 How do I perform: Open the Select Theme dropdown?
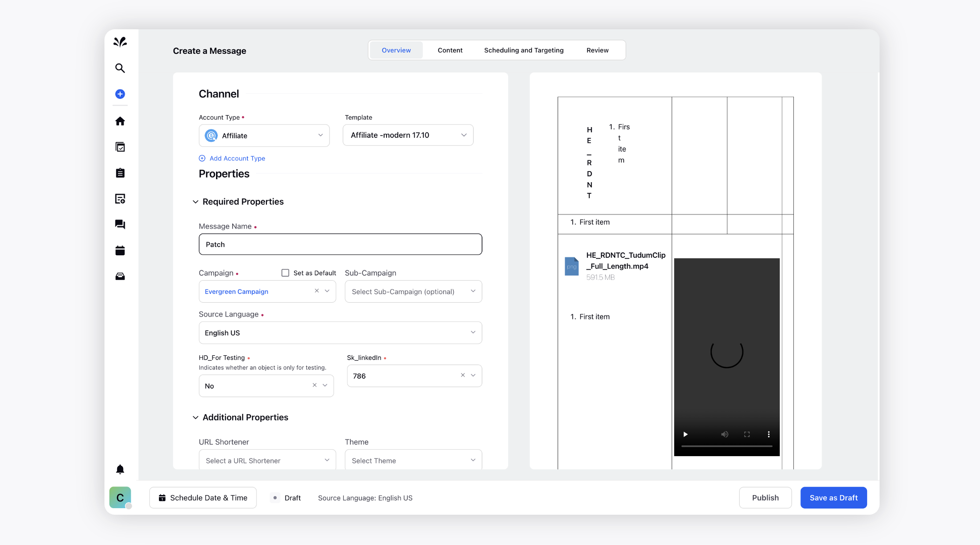(x=413, y=460)
